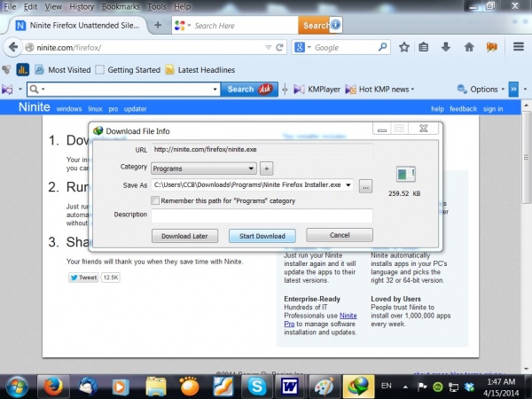Open Paint palette taskbar icon
Image resolution: width=532 pixels, height=399 pixels.
324,387
